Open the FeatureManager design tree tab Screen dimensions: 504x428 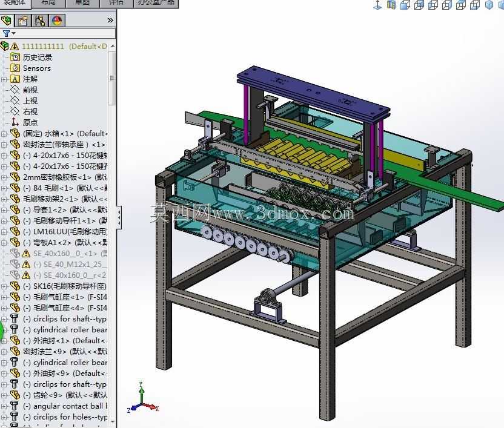coord(6,21)
